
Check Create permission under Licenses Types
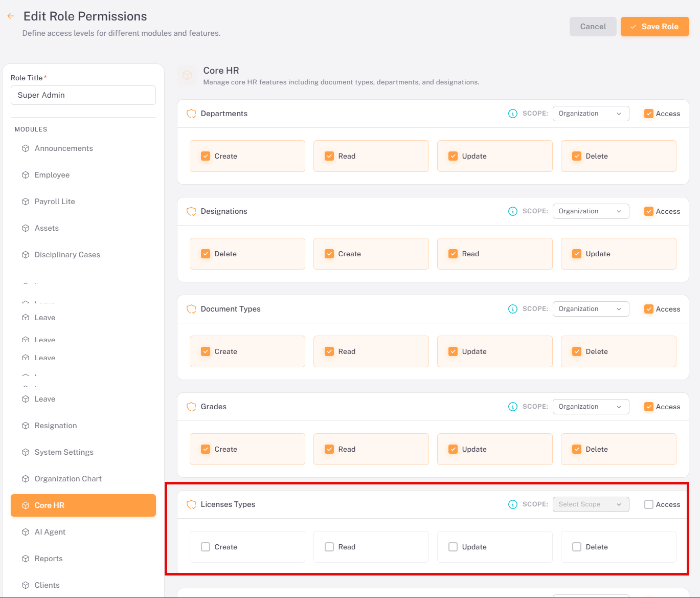point(206,547)
